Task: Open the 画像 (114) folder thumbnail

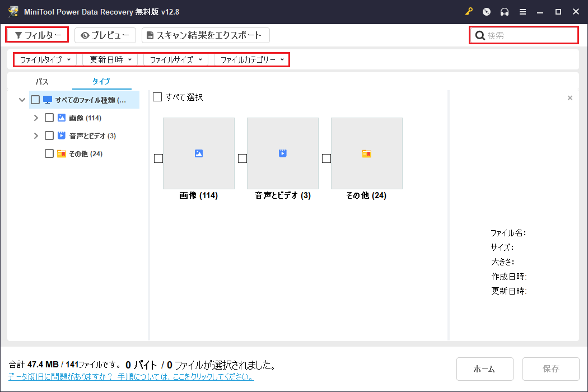Action: tap(199, 153)
